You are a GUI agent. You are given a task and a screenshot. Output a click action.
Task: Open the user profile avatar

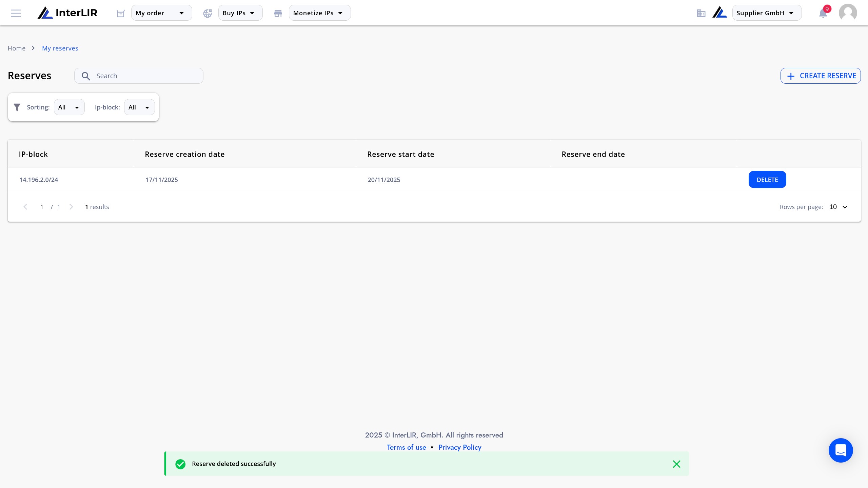point(848,13)
